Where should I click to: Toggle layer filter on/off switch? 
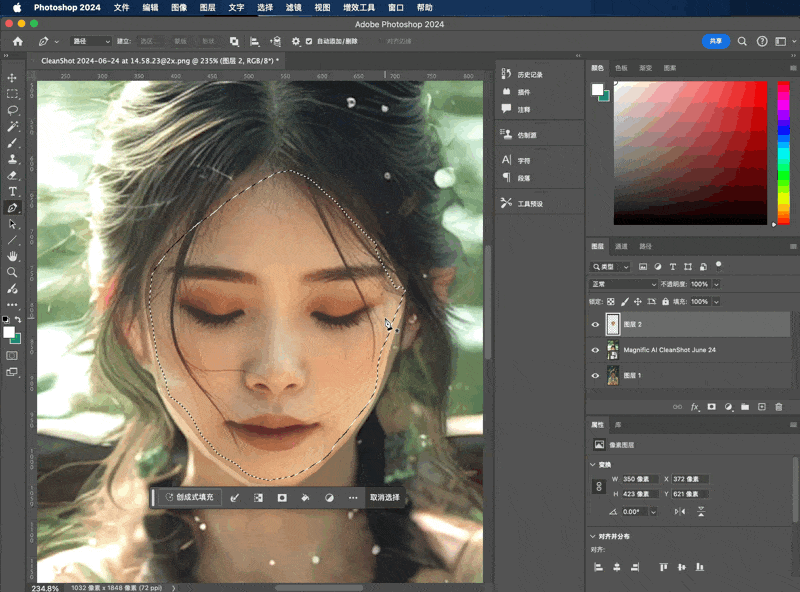[x=718, y=265]
